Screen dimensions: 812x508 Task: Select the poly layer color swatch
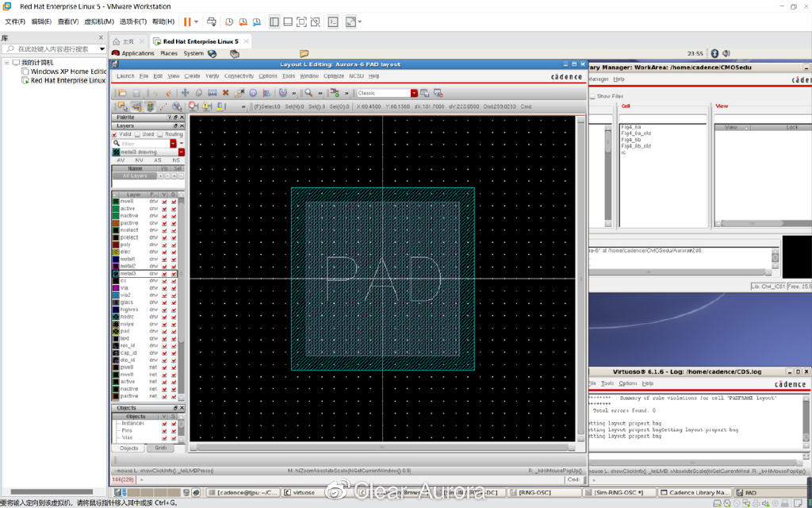tap(116, 244)
